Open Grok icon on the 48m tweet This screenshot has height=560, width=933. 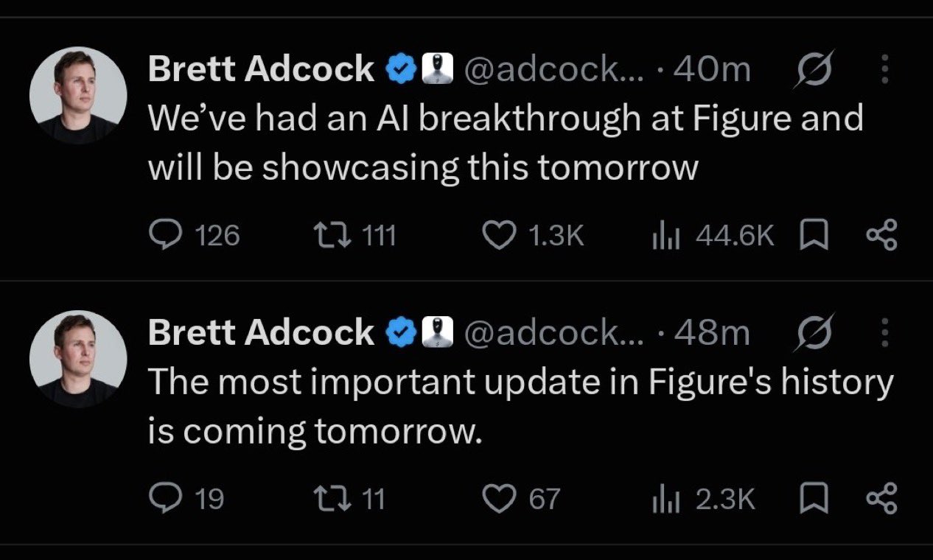point(813,334)
